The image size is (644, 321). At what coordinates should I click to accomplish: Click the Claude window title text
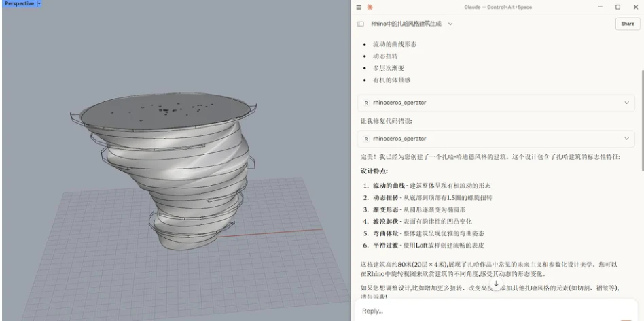coord(498,7)
